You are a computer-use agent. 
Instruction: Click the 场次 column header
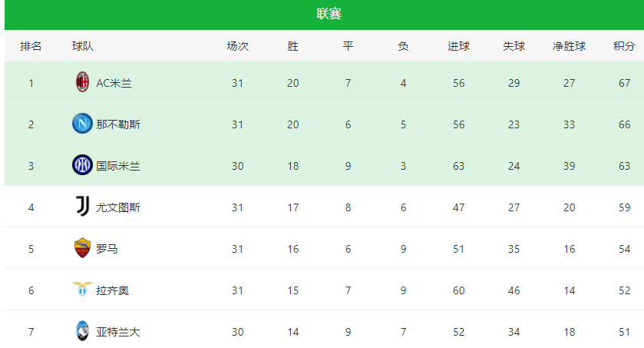238,46
